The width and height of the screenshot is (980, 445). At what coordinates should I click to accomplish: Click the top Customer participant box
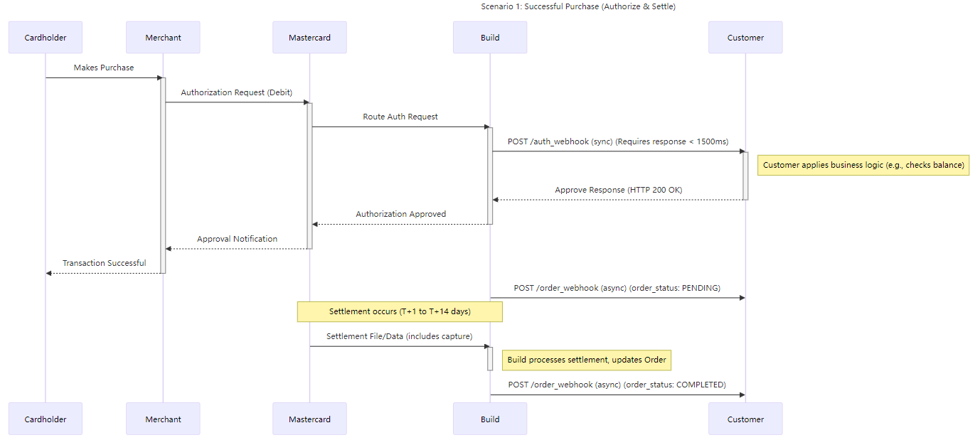745,38
